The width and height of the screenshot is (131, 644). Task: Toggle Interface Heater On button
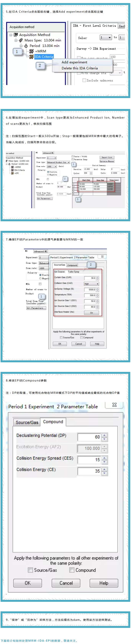point(91,313)
